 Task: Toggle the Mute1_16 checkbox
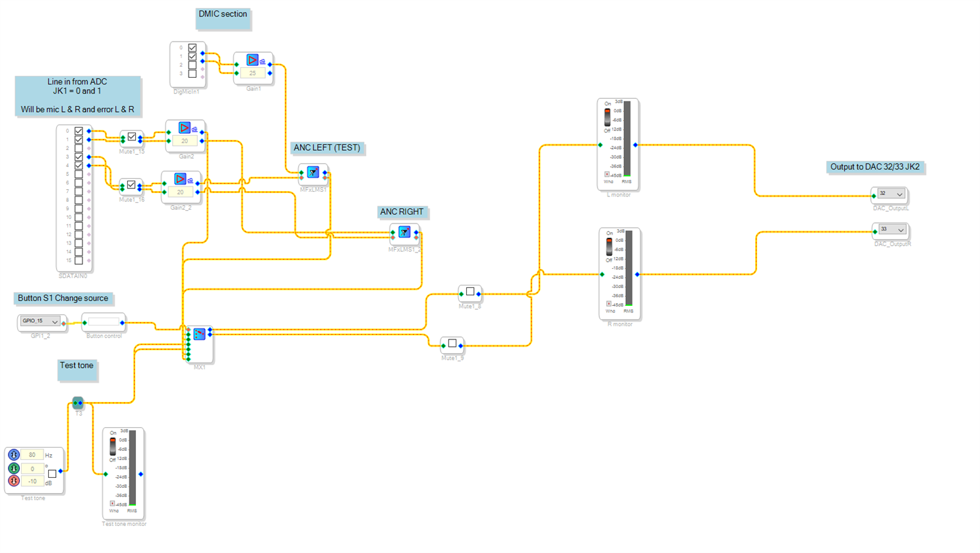[131, 185]
